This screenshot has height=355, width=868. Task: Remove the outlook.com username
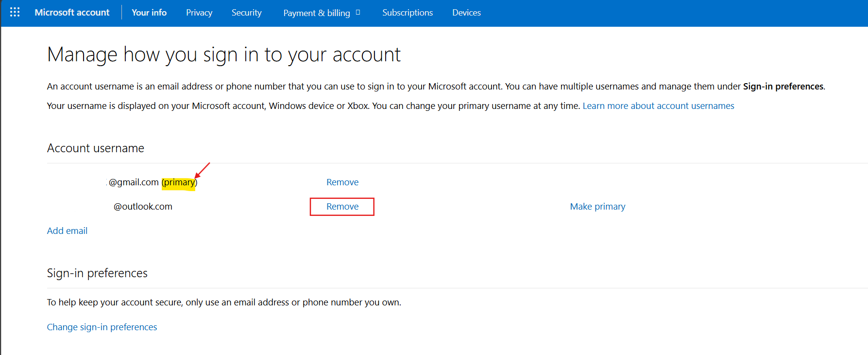342,207
